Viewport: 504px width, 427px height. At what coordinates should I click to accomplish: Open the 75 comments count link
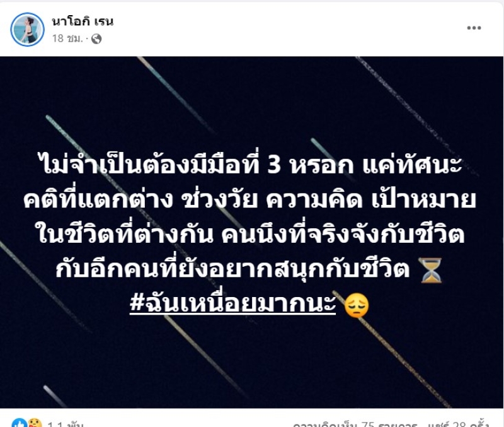coord(355,424)
